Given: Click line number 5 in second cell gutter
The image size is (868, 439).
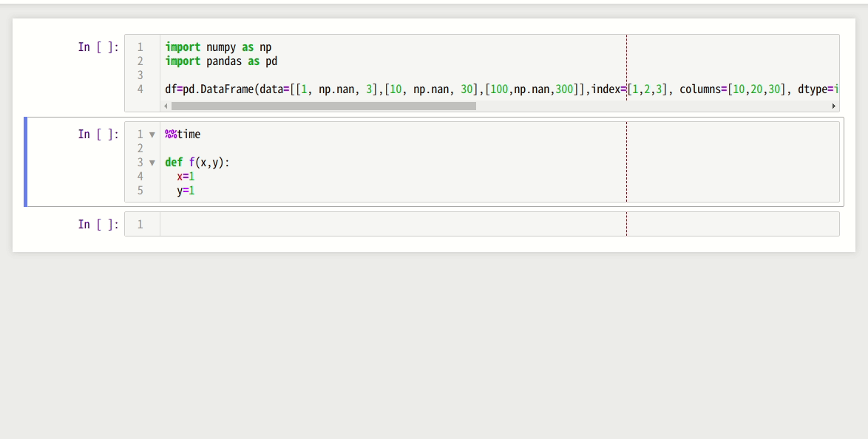Looking at the screenshot, I should pyautogui.click(x=140, y=191).
